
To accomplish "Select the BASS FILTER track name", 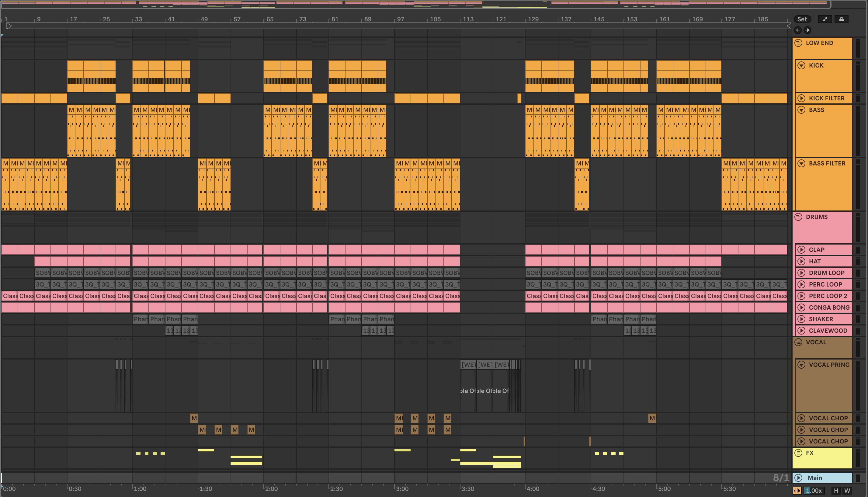I will point(827,163).
